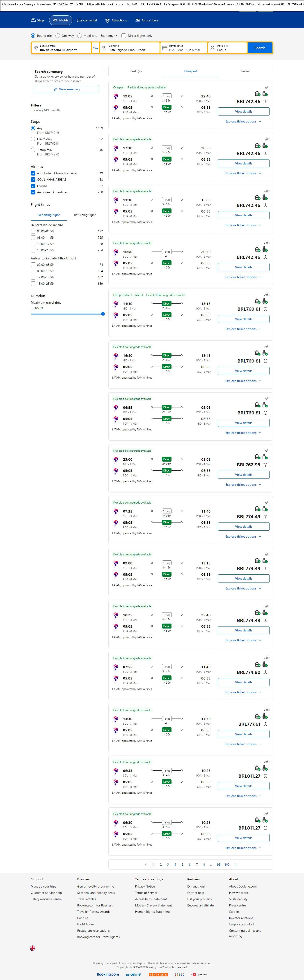Image resolution: width=304 pixels, height=980 pixels.
Task: Open the Economy cabin class dropdown
Action: pos(108,36)
